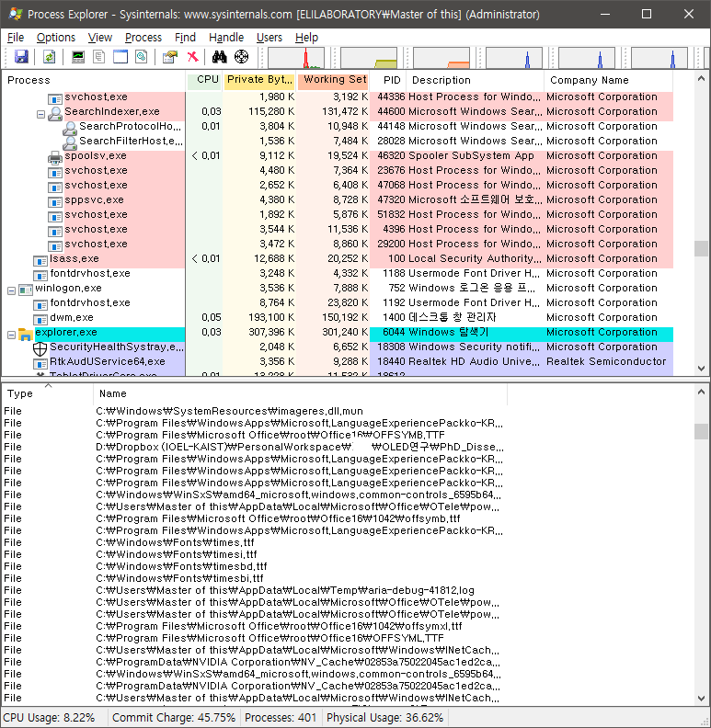The height and width of the screenshot is (728, 711).
Task: Click the sppsvc.exe process icon
Action: pos(55,201)
